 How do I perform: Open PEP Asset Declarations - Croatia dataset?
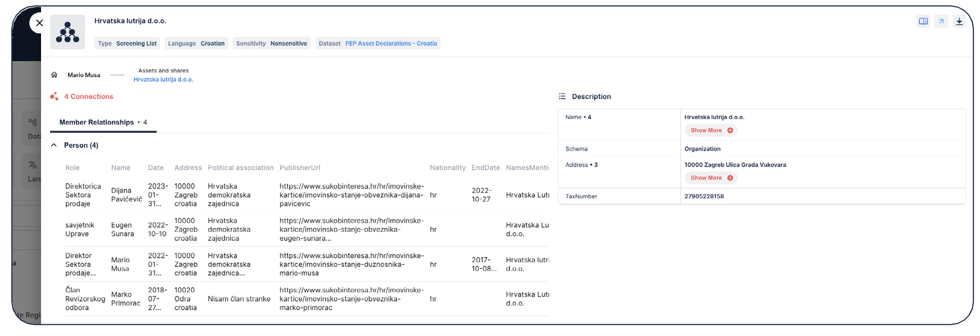[x=391, y=43]
